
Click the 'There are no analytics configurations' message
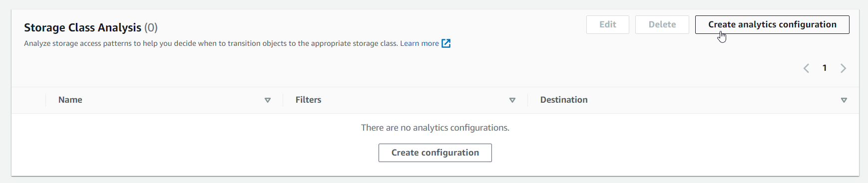pyautogui.click(x=435, y=128)
